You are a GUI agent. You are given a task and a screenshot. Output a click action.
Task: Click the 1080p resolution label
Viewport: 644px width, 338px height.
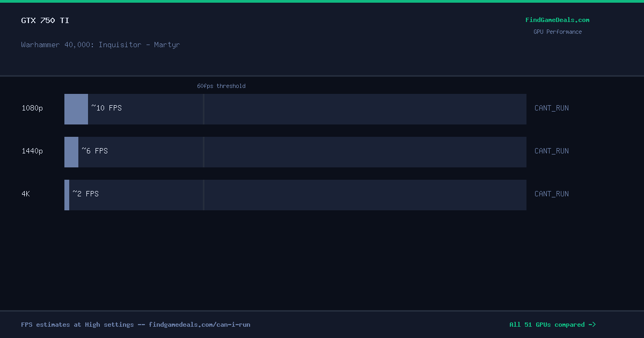click(x=32, y=108)
